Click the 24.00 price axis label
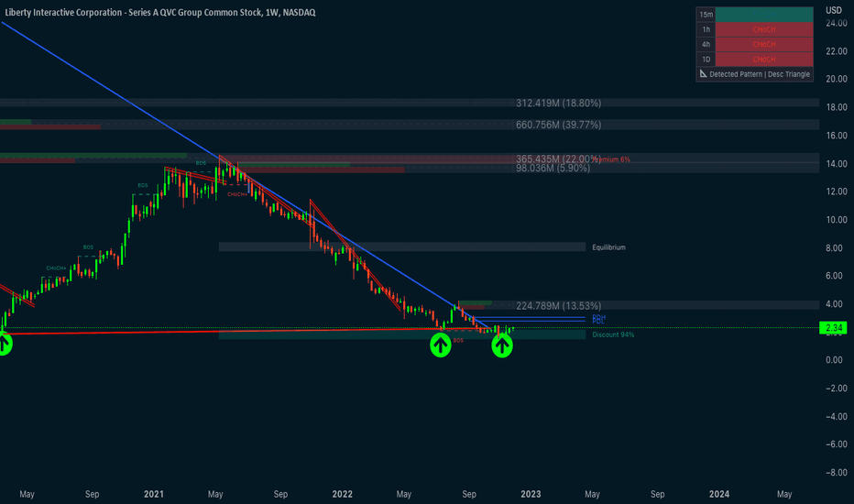Viewport: 854px width, 504px height. click(x=837, y=23)
